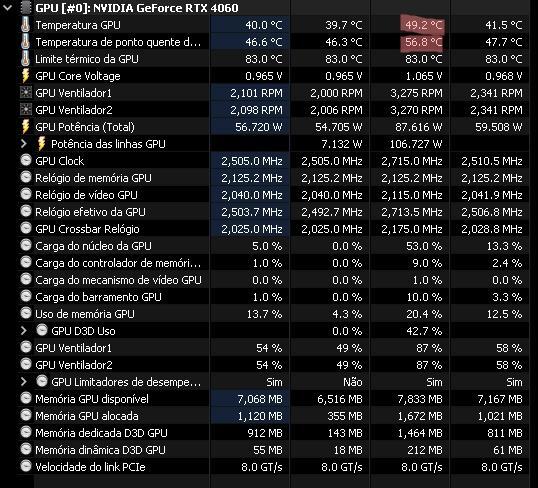
Task: Click icon beside Velocidade do link PCIe
Action: tap(26, 466)
